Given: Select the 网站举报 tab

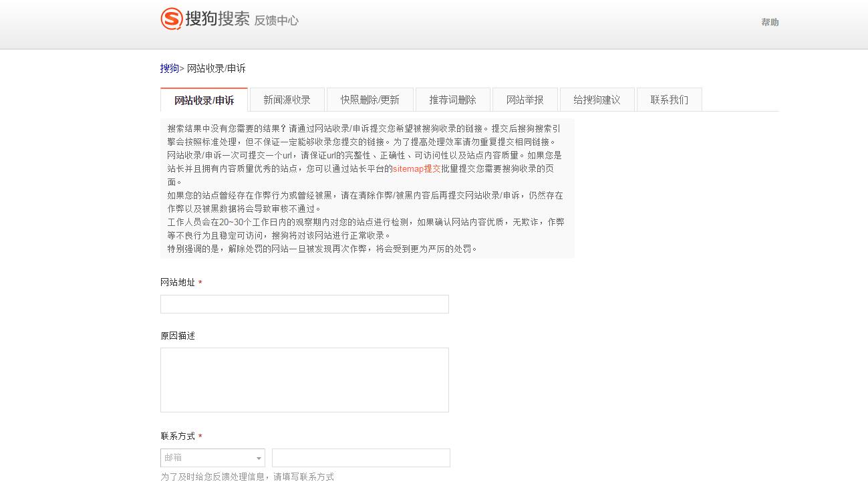Looking at the screenshot, I should [525, 98].
